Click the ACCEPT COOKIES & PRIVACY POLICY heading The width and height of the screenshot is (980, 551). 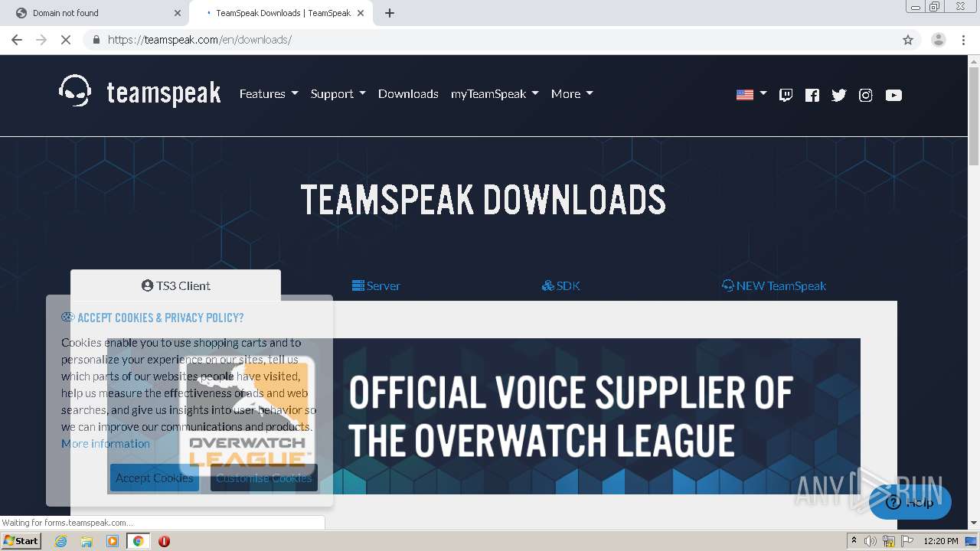[160, 318]
